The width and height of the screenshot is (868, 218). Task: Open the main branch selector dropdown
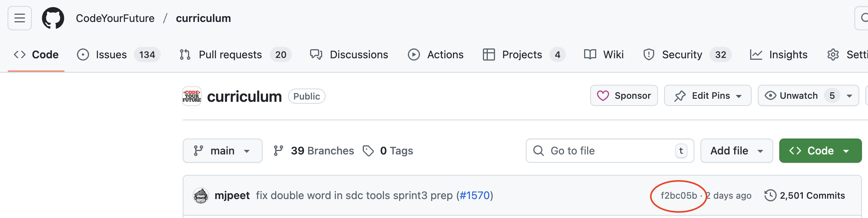(222, 150)
